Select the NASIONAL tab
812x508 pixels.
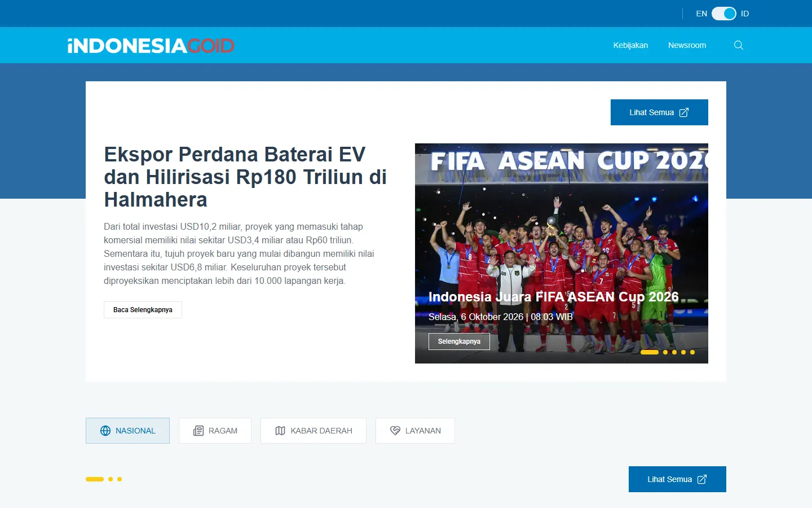(x=127, y=431)
